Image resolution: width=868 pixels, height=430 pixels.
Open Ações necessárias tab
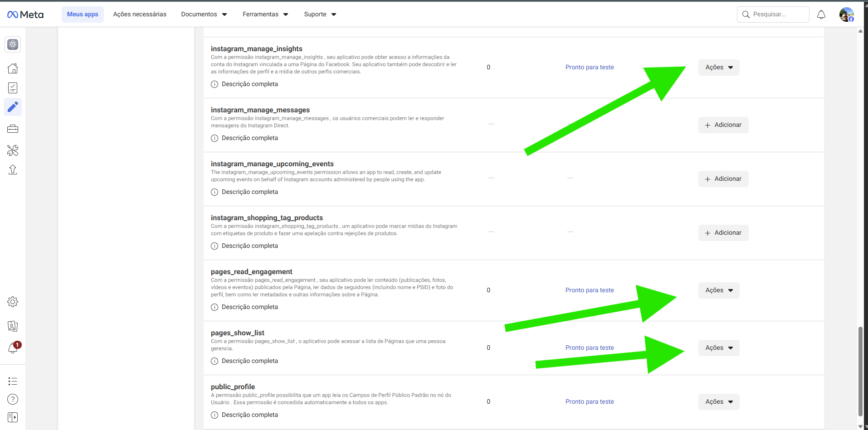coord(140,14)
